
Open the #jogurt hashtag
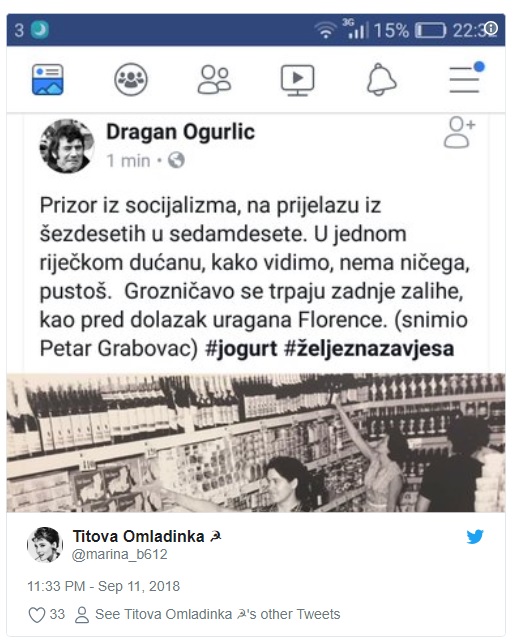tap(242, 349)
